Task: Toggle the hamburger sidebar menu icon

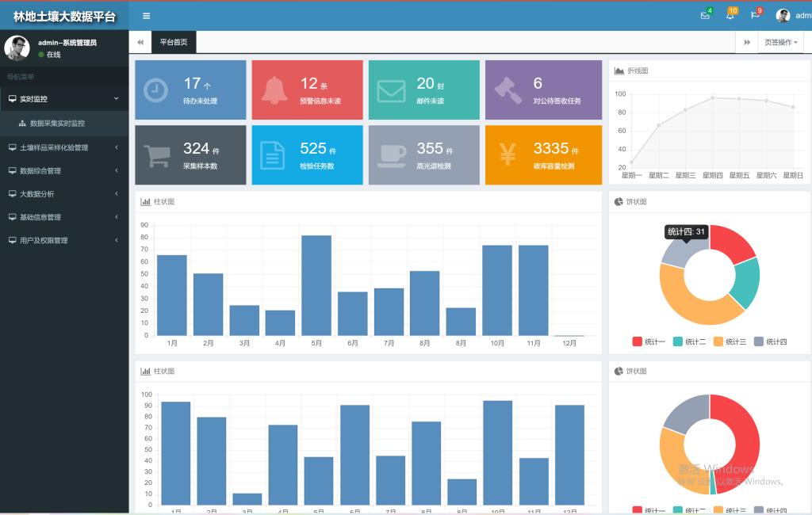Action: 146,16
